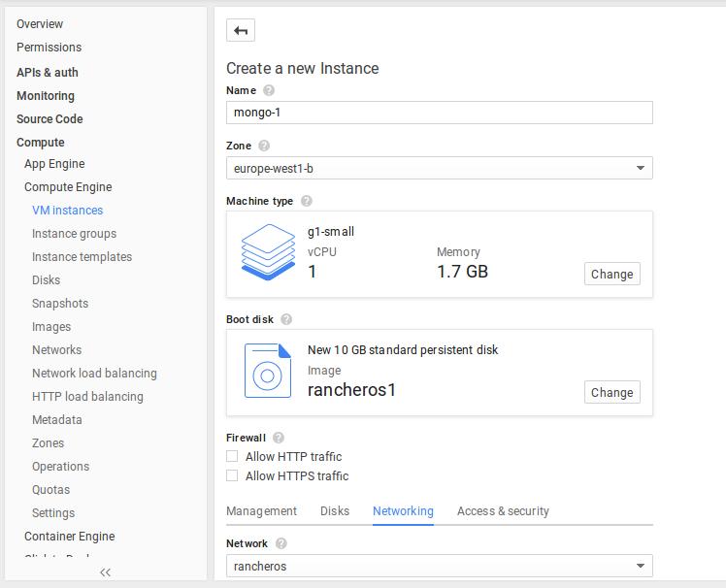This screenshot has width=726, height=588.
Task: Open Snapshots in the sidebar
Action: tap(60, 303)
